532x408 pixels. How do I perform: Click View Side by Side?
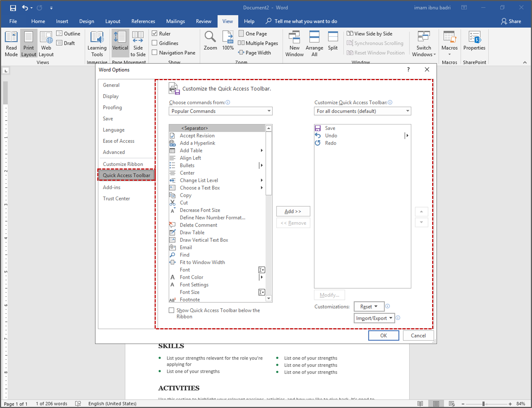click(x=369, y=34)
